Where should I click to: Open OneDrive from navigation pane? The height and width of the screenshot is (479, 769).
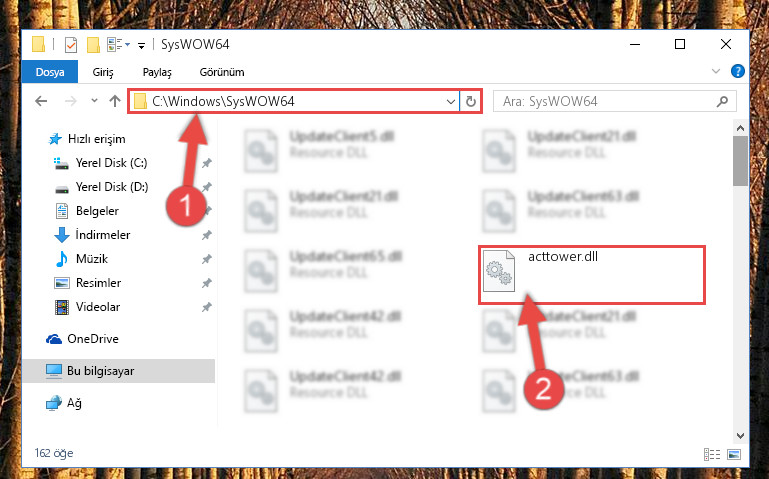[93, 339]
